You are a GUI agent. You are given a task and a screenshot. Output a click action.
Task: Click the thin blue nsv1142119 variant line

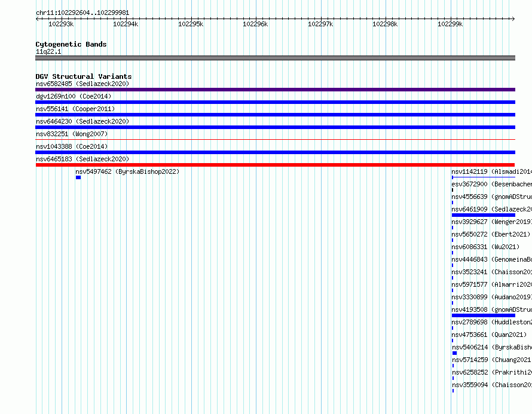484,177
